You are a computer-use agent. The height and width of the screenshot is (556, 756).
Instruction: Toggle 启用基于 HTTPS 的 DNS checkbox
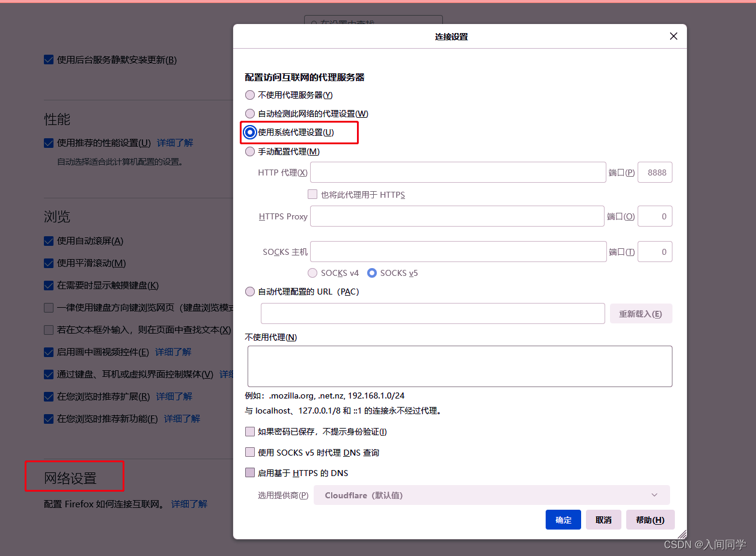pos(250,473)
